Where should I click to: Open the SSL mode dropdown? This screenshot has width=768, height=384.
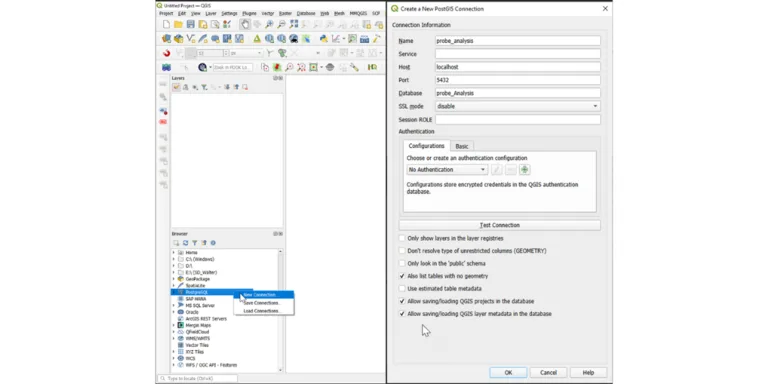coord(518,106)
